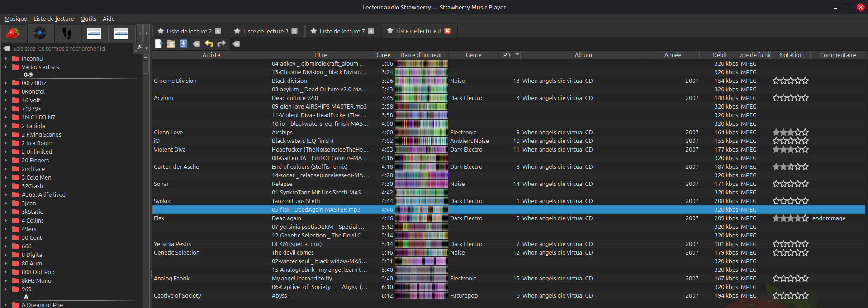The width and height of the screenshot is (868, 308).
Task: Save the playlist with the blue download icon
Action: click(184, 44)
